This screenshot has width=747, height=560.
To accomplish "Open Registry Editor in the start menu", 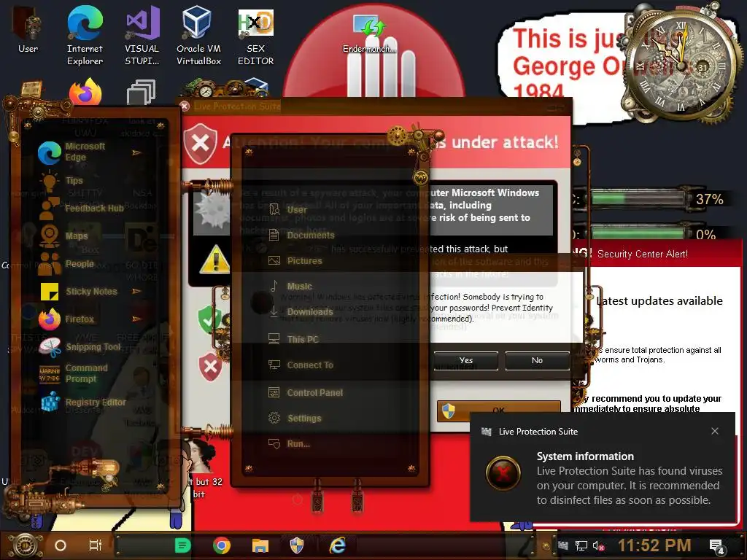I will click(x=83, y=402).
